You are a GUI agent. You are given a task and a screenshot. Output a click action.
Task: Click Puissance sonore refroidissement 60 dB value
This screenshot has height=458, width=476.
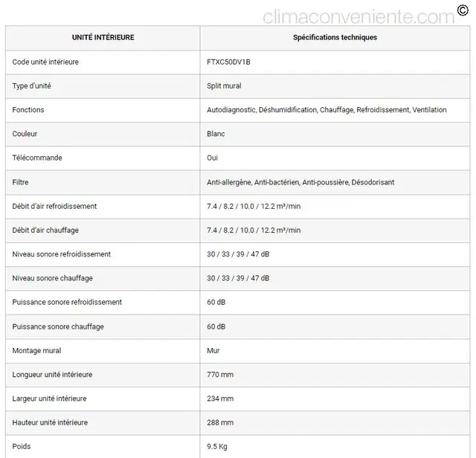[216, 302]
